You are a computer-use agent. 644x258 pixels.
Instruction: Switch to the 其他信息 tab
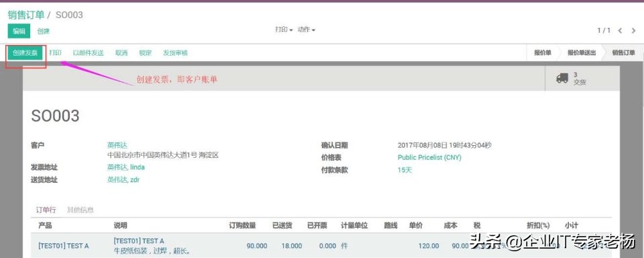point(80,210)
